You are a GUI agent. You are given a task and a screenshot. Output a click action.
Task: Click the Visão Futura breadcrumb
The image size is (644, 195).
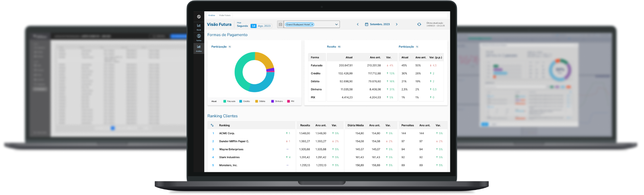pyautogui.click(x=225, y=15)
